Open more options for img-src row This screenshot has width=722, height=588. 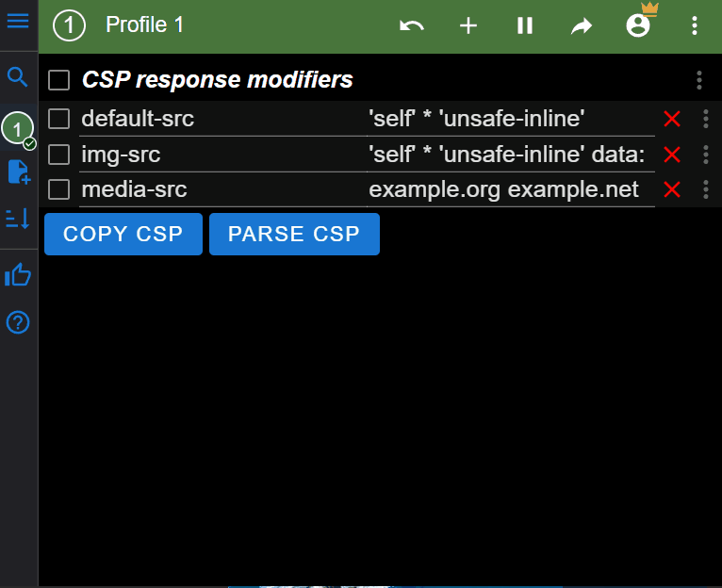point(706,155)
